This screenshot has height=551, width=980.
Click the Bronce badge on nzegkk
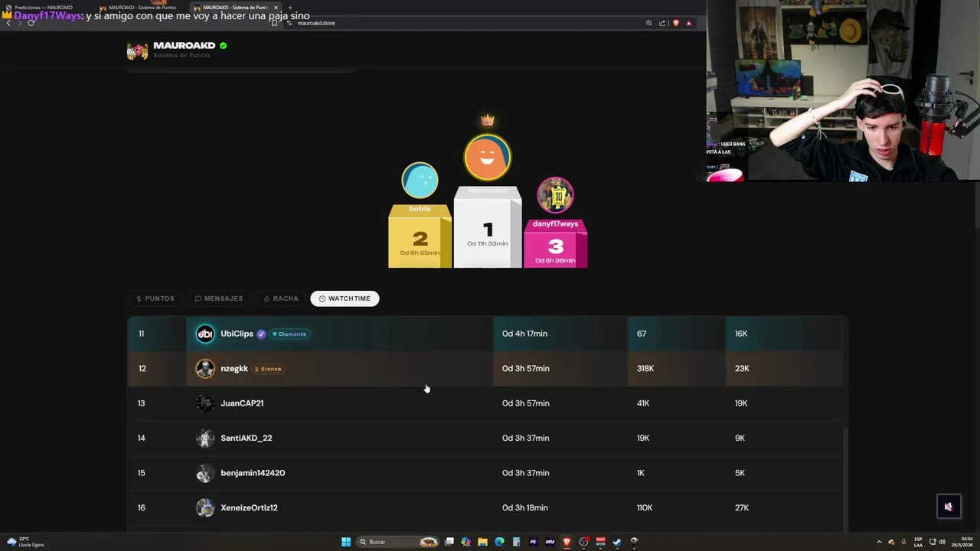tap(268, 369)
